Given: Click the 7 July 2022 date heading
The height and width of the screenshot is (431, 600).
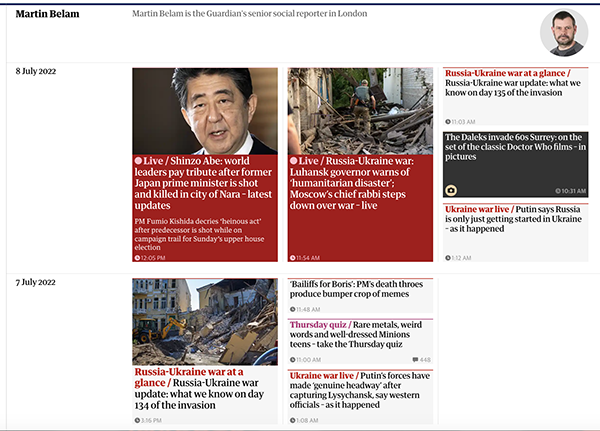Looking at the screenshot, I should [x=36, y=282].
